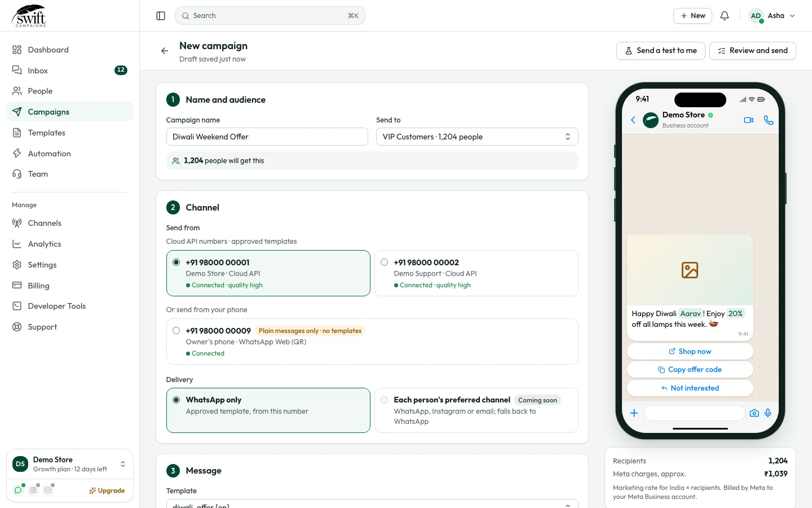Focus the top Search box
Image resolution: width=812 pixels, height=508 pixels.
point(270,16)
